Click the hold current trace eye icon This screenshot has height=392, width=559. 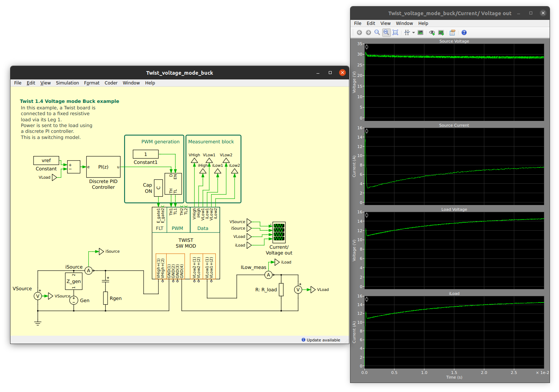coord(432,32)
